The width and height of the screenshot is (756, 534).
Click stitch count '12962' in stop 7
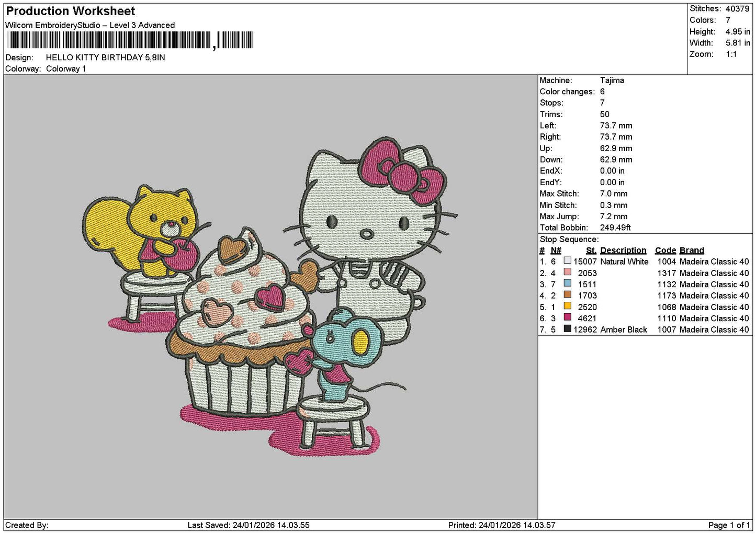point(585,330)
